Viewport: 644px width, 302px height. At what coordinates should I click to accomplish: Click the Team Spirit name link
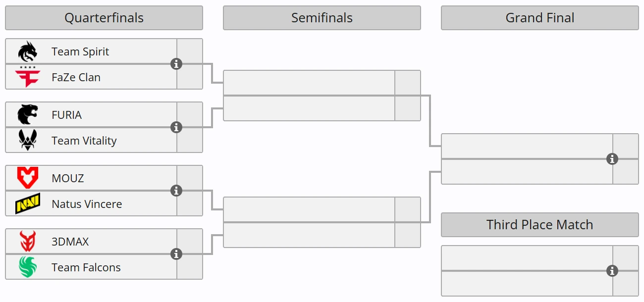click(80, 51)
